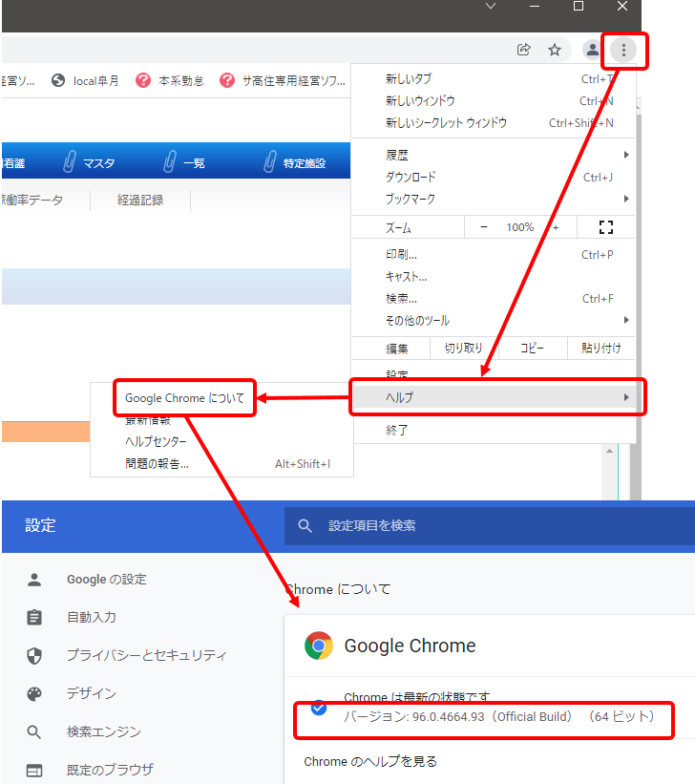This screenshot has height=784, width=695.
Task: Click the profile avatar icon
Action: [593, 51]
